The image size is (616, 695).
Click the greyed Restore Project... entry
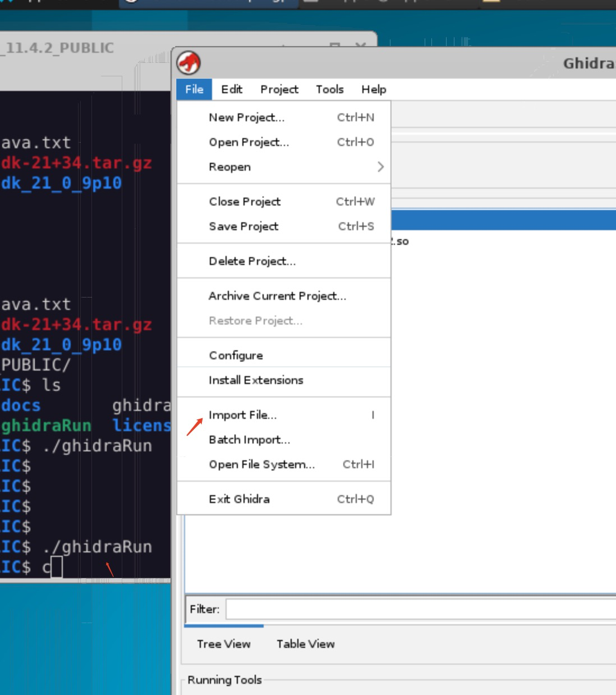284,321
